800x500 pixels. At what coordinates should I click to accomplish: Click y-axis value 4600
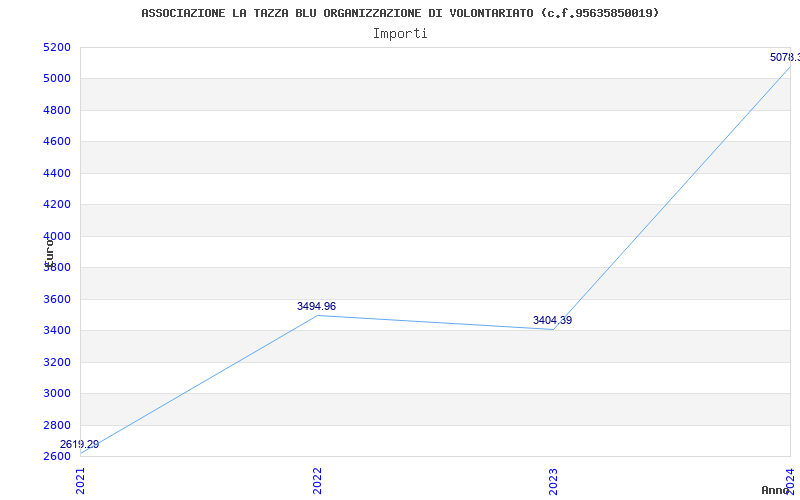pos(57,141)
